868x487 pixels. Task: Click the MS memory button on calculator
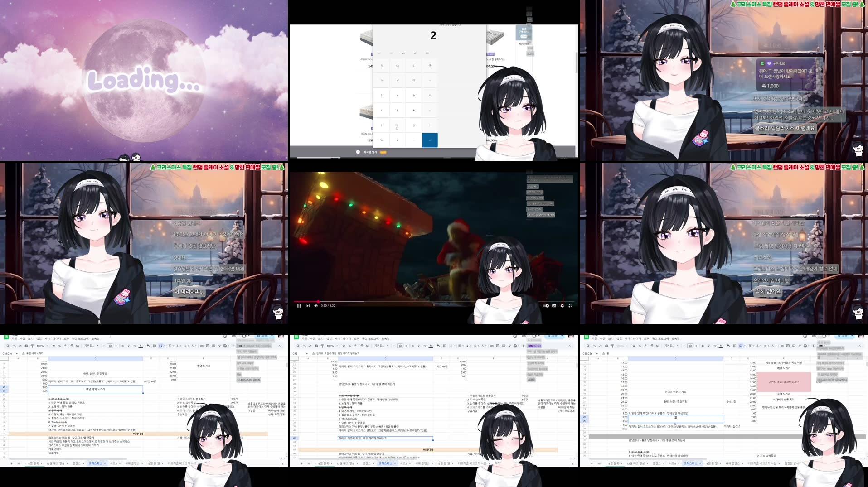click(427, 53)
